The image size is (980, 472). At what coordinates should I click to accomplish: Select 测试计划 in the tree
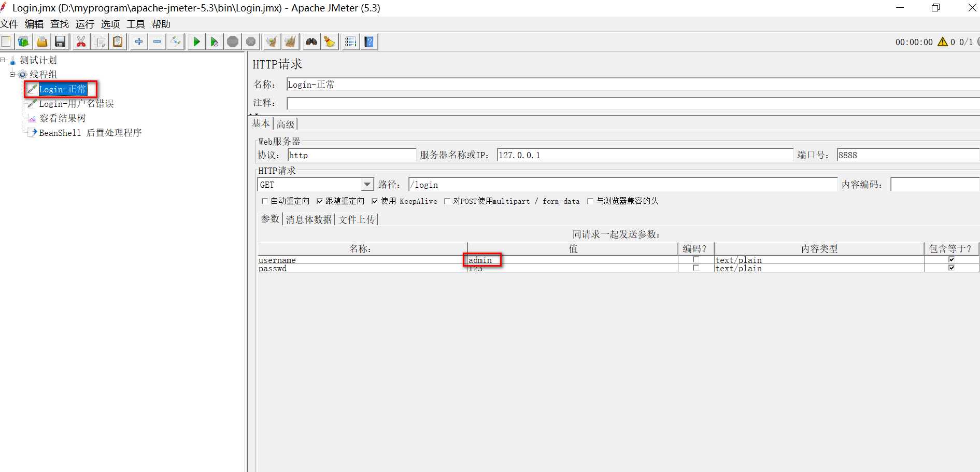pyautogui.click(x=38, y=60)
